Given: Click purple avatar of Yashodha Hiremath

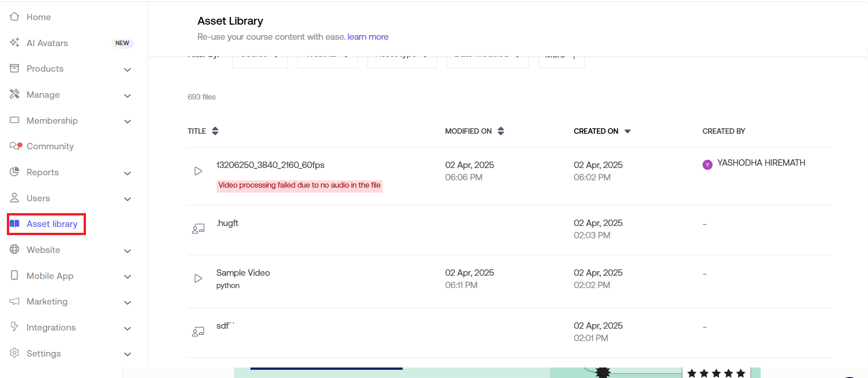Looking at the screenshot, I should (x=707, y=165).
